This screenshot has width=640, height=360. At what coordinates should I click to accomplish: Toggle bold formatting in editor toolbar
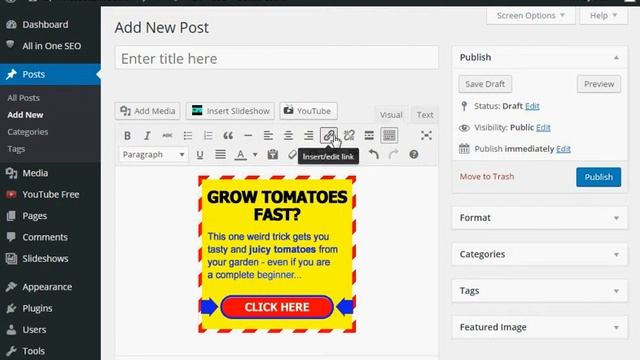coord(127,136)
